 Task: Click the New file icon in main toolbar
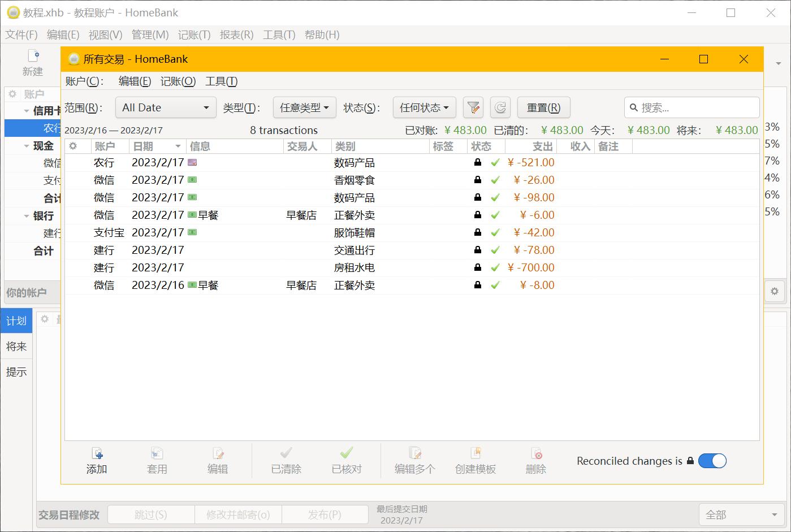(x=33, y=57)
